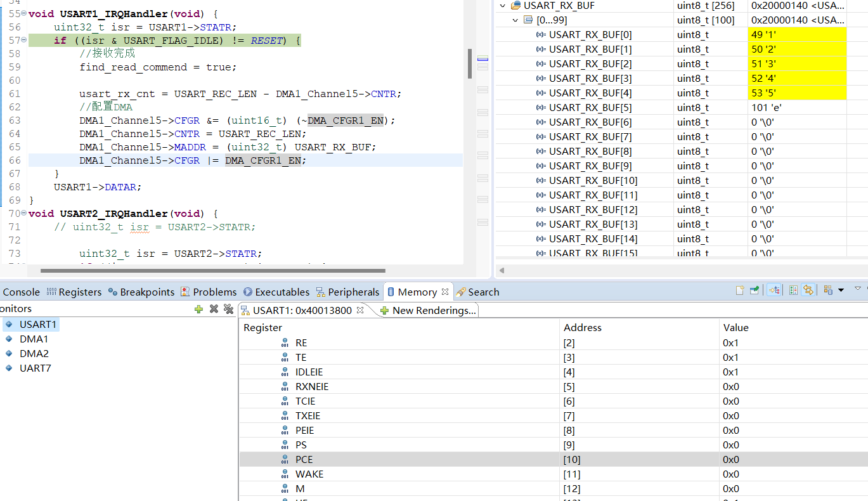Collapse the [0...99] array range node
Viewport: 868px width, 501px height.
(x=515, y=20)
